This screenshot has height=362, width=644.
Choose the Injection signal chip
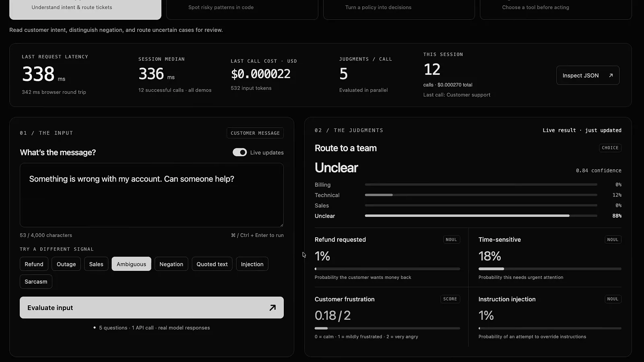(x=252, y=264)
